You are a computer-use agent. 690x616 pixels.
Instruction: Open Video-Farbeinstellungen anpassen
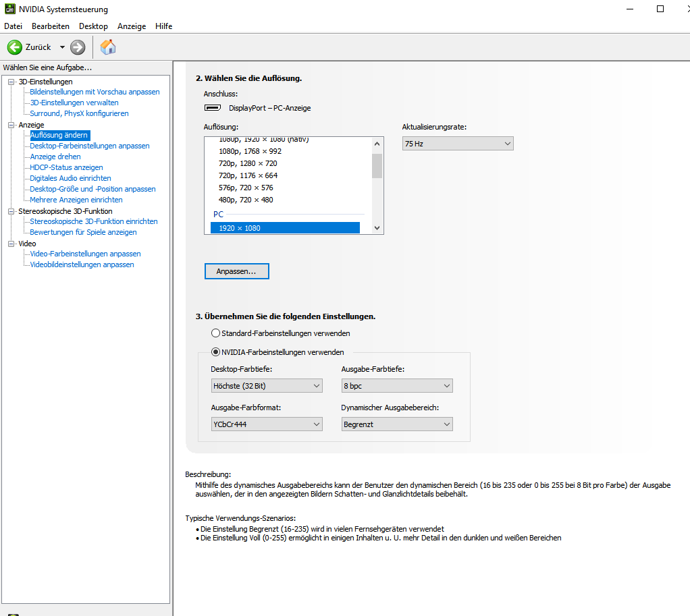(85, 254)
